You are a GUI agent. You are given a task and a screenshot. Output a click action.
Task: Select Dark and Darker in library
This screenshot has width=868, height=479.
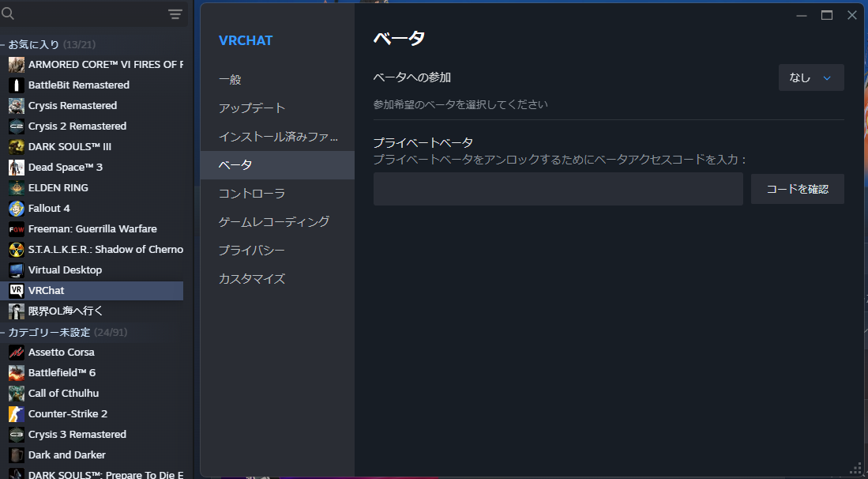click(92, 454)
